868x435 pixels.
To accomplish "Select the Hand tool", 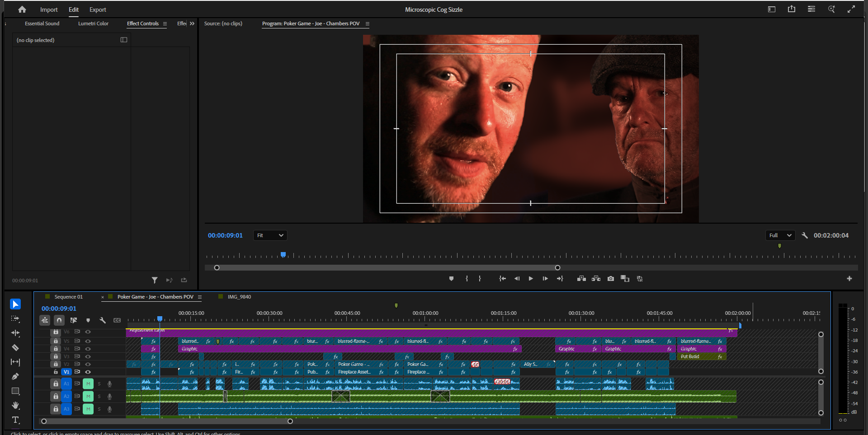I will (x=15, y=405).
